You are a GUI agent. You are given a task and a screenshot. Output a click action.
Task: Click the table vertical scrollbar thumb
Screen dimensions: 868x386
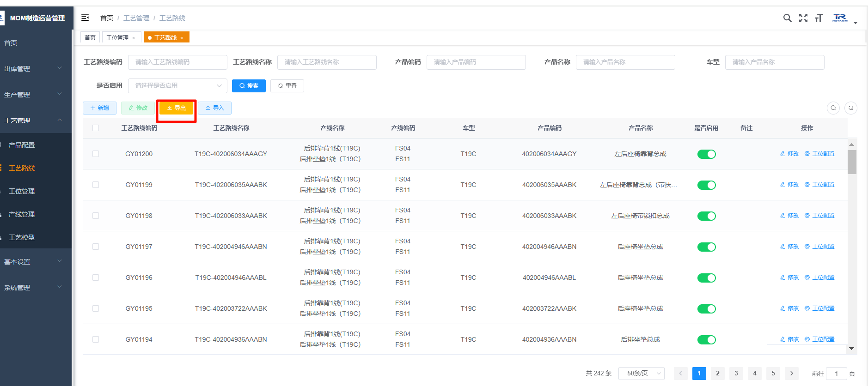click(x=852, y=162)
